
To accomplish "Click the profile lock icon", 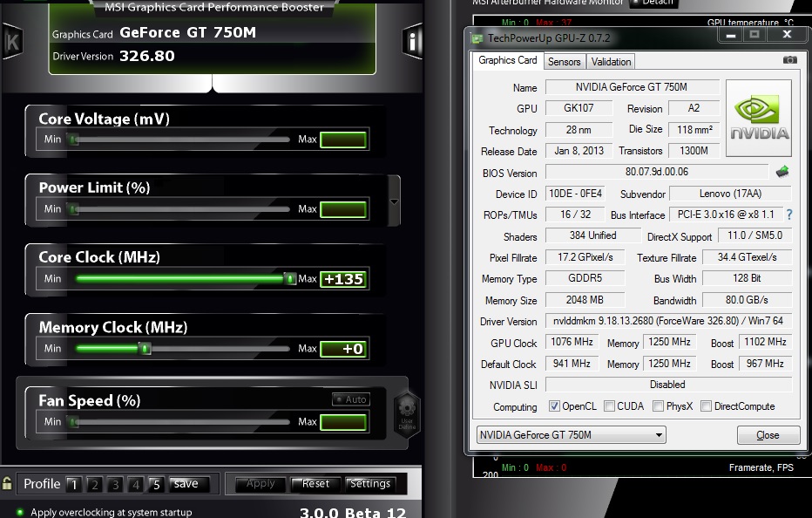I will pyautogui.click(x=7, y=483).
